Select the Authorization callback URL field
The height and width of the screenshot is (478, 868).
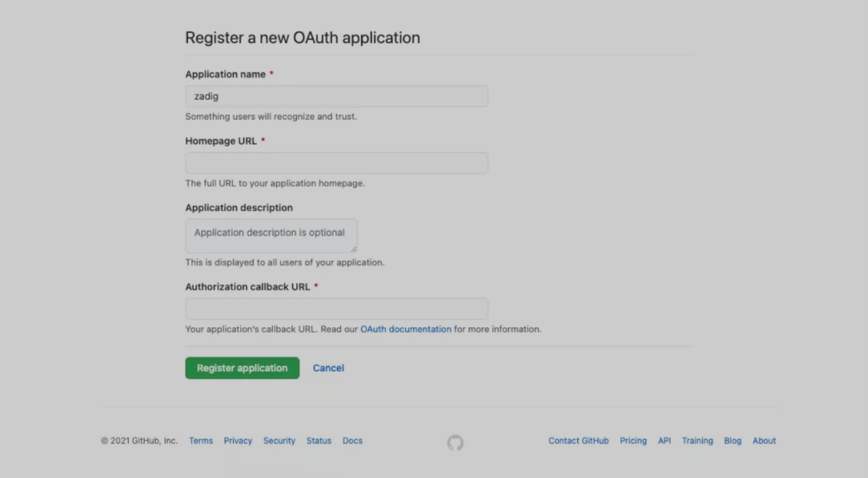[336, 309]
